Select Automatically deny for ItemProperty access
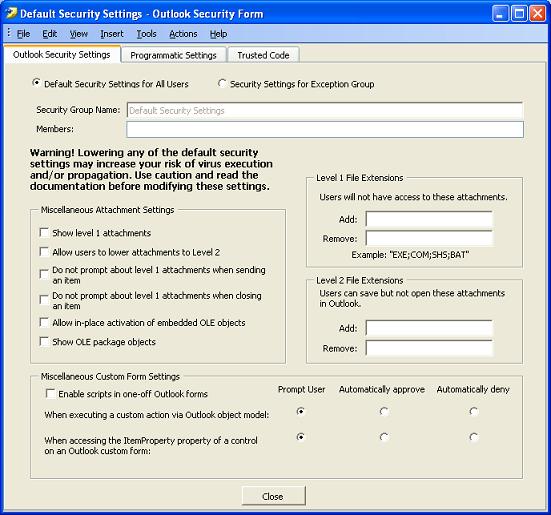 pos(474,437)
